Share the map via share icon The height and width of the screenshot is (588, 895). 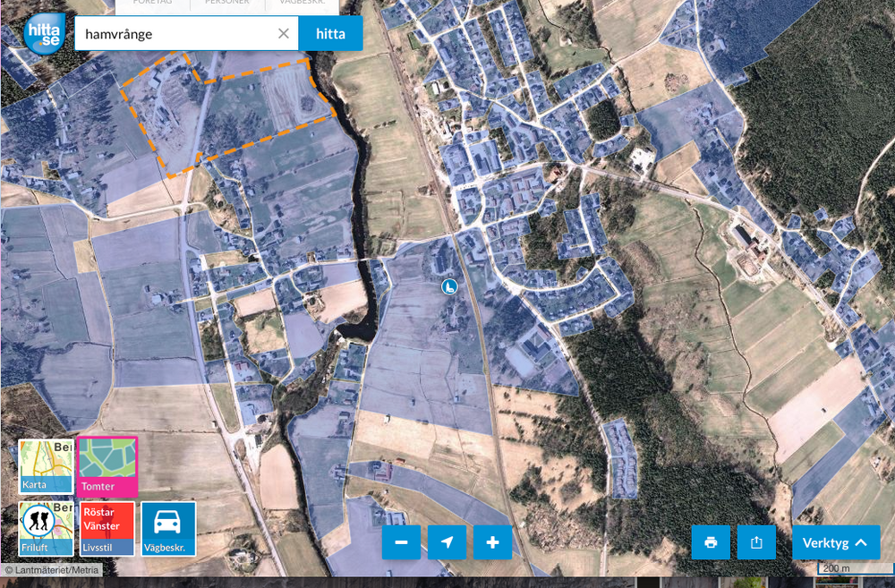[x=756, y=542]
